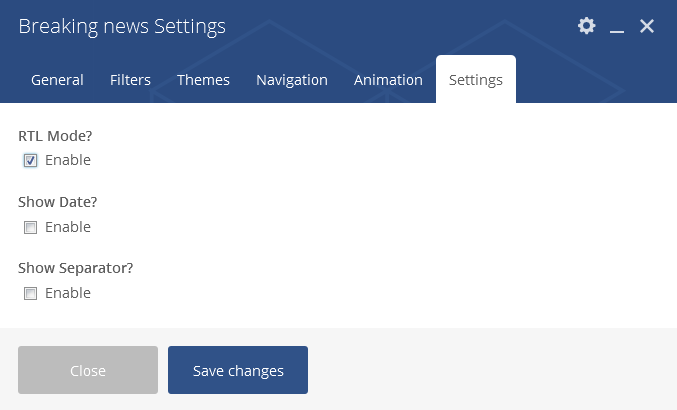Open the gear settings icon in header
The height and width of the screenshot is (410, 677).
587,26
